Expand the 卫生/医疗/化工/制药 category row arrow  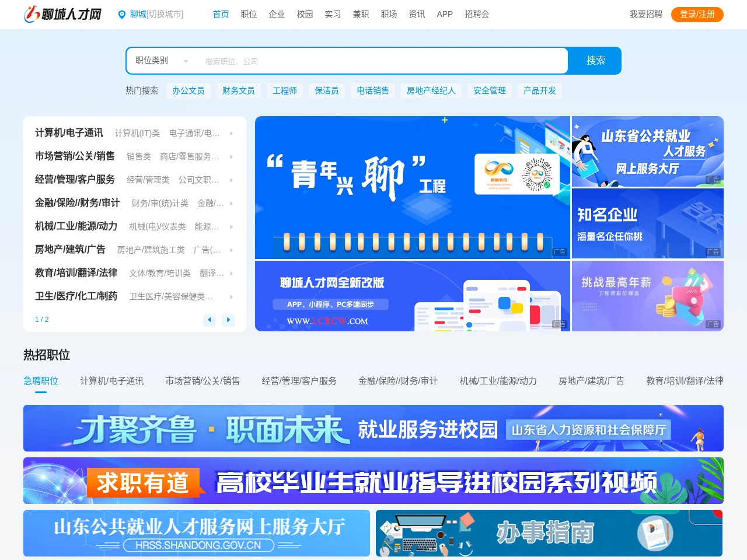click(x=232, y=297)
